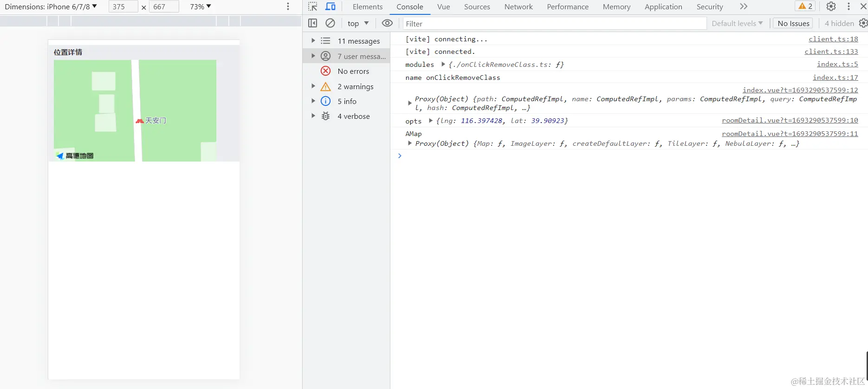868x389 pixels.
Task: Expand the AMap Proxy(Object) entry
Action: pyautogui.click(x=409, y=143)
